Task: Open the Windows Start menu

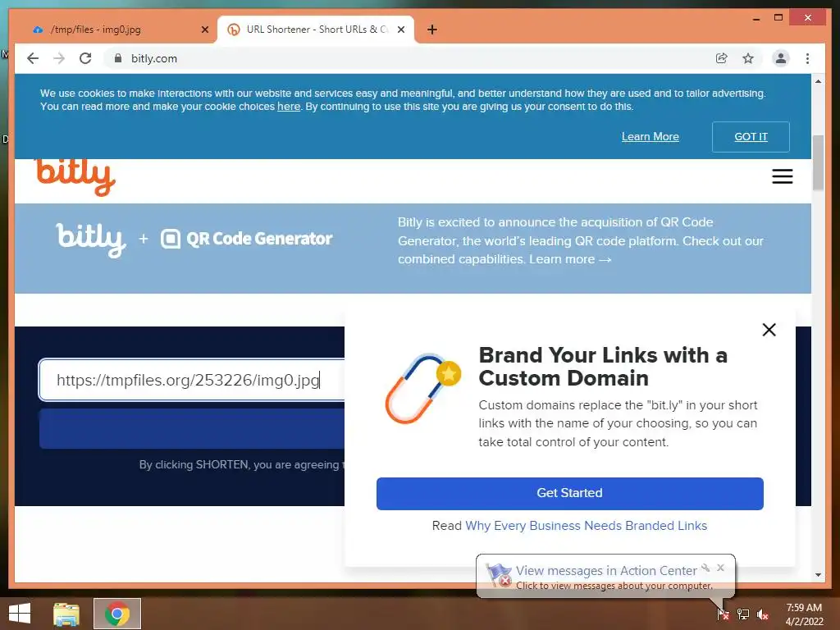Action: (20, 614)
